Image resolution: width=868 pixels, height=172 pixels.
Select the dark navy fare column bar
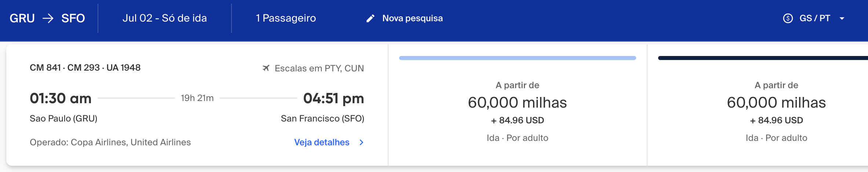click(763, 58)
